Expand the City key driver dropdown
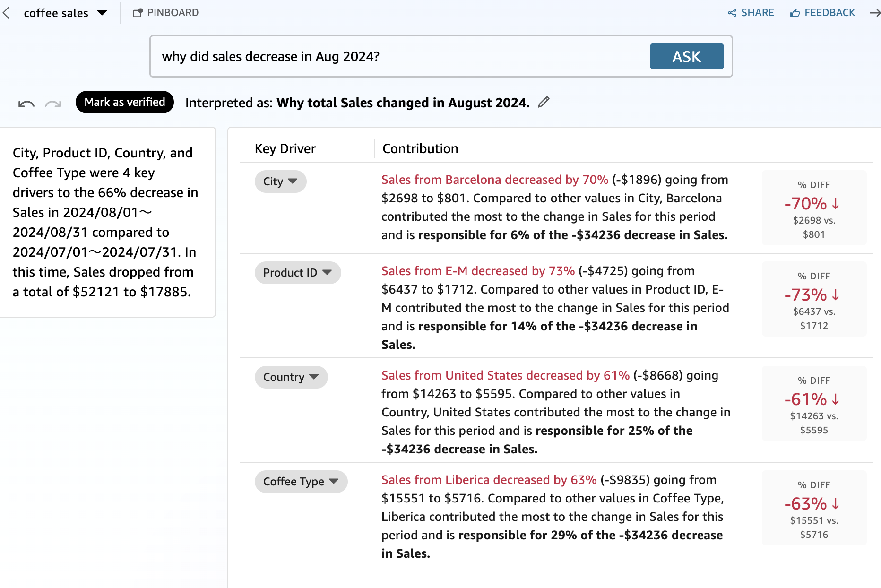The width and height of the screenshot is (881, 588). point(281,182)
